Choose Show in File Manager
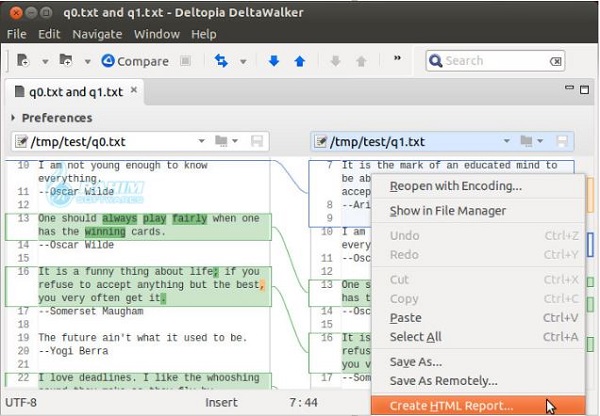 point(478,211)
